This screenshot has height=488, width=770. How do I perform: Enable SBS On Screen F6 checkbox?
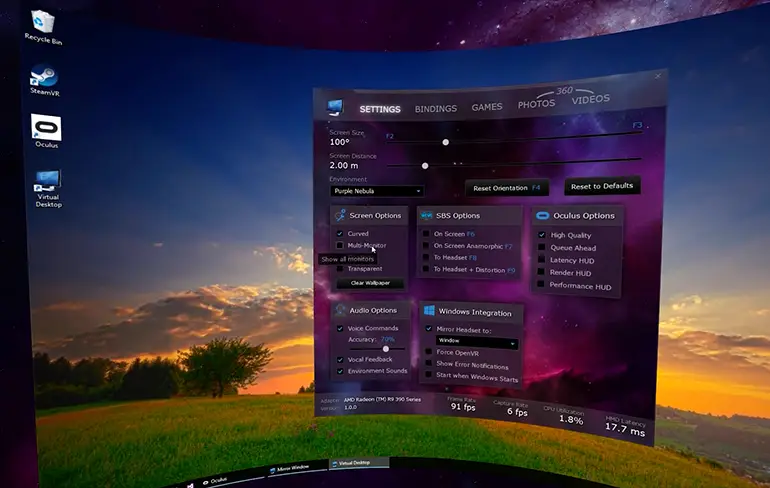tap(426, 234)
